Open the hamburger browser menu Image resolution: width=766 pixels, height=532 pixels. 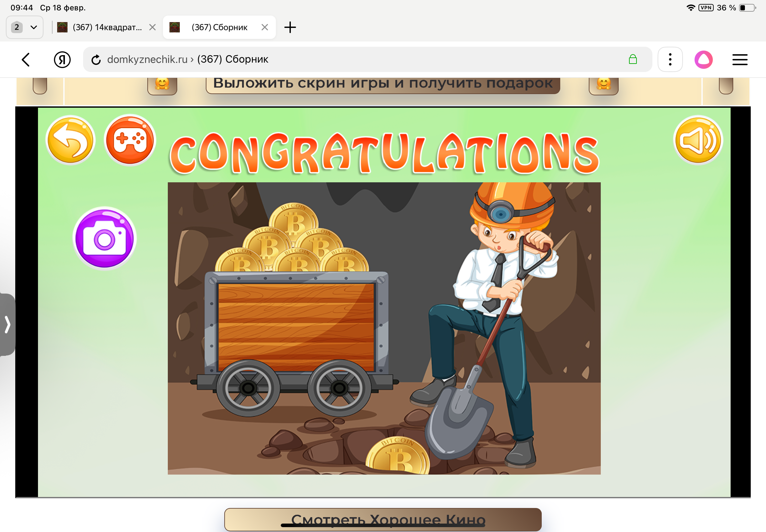coord(739,60)
